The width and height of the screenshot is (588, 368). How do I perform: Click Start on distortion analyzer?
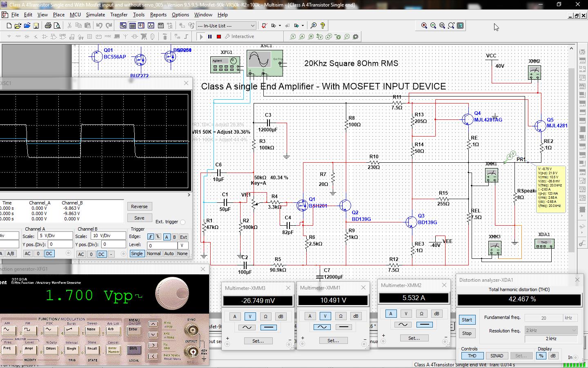pos(467,320)
